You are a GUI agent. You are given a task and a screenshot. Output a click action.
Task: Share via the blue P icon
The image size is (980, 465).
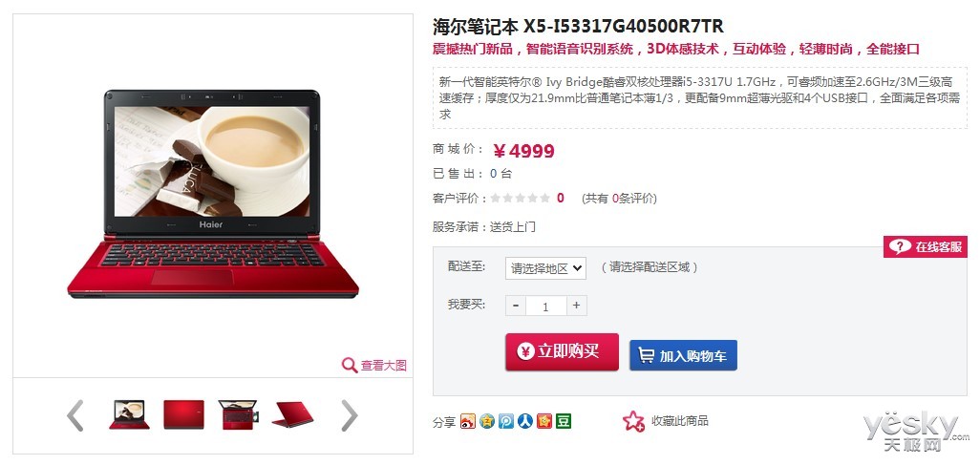tap(506, 421)
